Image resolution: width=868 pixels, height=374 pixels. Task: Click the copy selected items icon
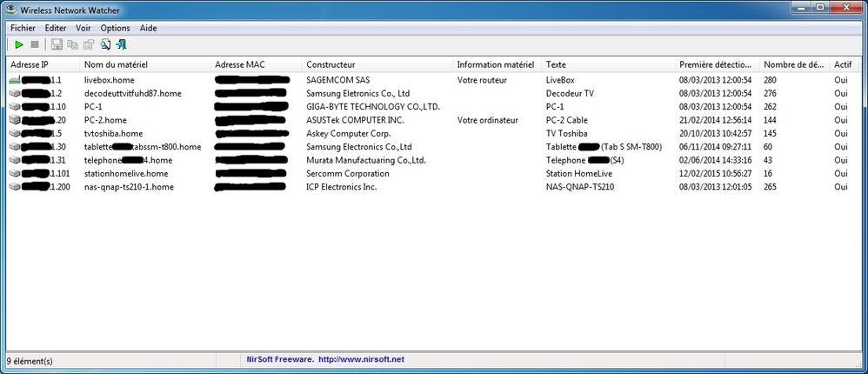(x=72, y=45)
